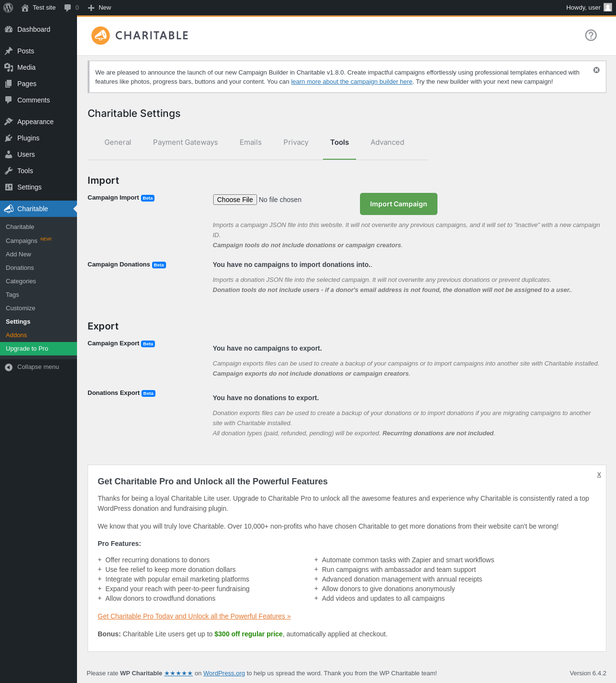616x683 pixels.
Task: Click the Beta badge beside Donations Export
Action: 148,393
